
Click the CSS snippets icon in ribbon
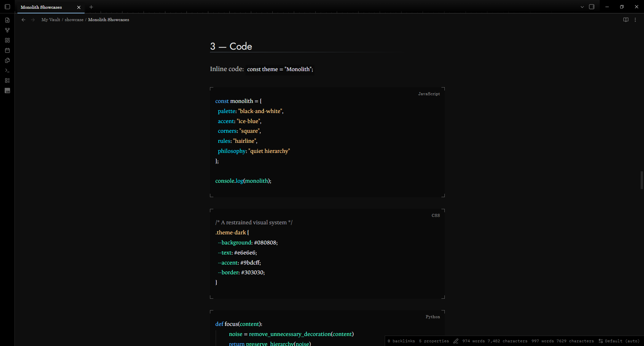coord(7,91)
